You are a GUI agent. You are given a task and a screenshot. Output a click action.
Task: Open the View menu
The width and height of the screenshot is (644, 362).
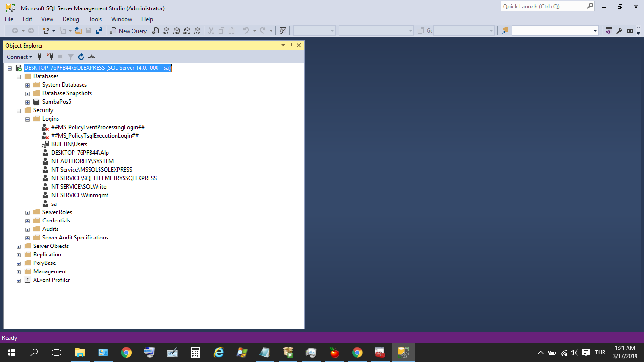click(47, 19)
